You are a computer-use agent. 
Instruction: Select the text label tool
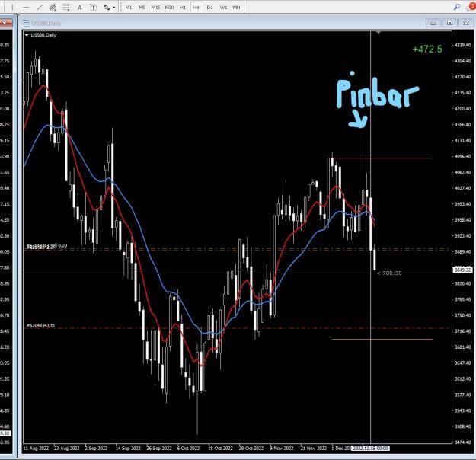click(93, 8)
